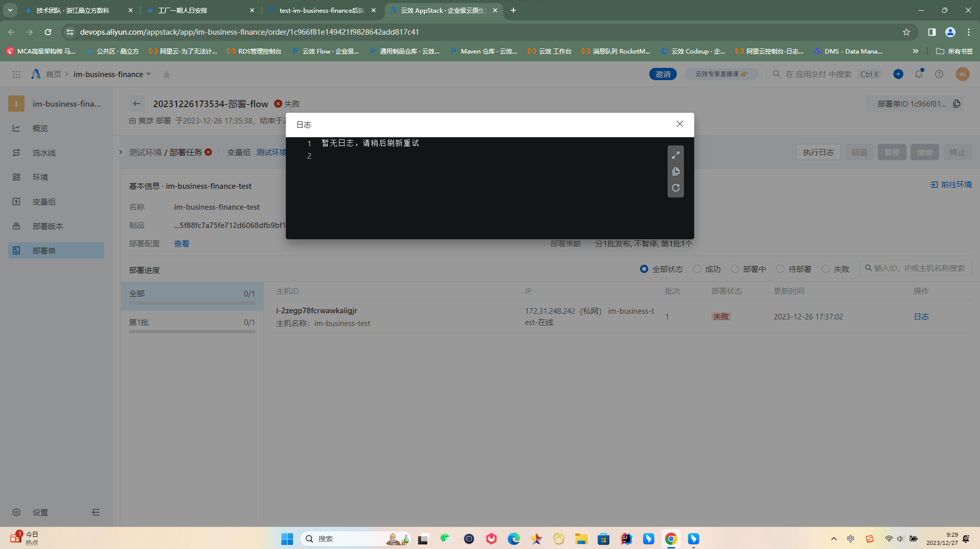Image resolution: width=980 pixels, height=549 pixels.
Task: Click the 回退 button
Action: click(x=860, y=152)
